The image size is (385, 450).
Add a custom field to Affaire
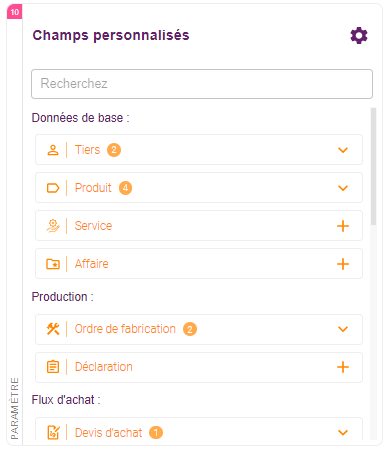343,264
